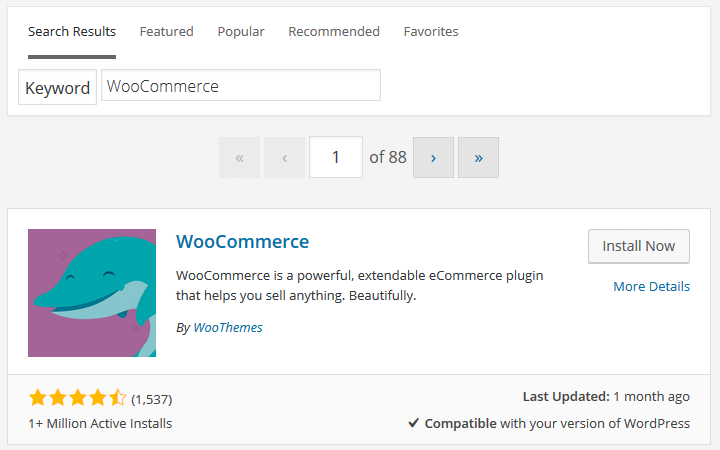Go to the first page of results

239,158
